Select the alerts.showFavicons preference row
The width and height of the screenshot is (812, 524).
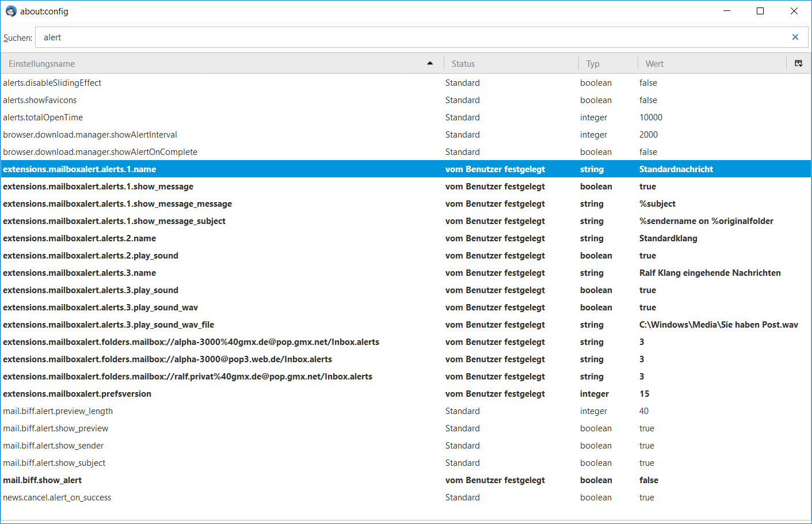point(406,100)
